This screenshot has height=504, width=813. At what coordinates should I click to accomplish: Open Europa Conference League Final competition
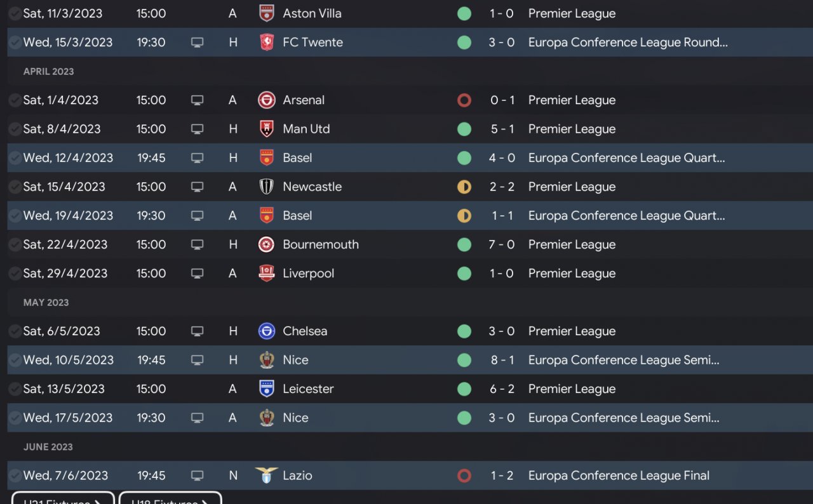[619, 475]
